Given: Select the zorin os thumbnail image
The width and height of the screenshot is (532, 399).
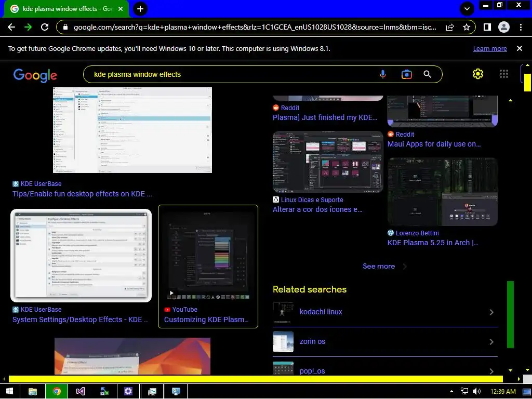Looking at the screenshot, I should [283, 342].
